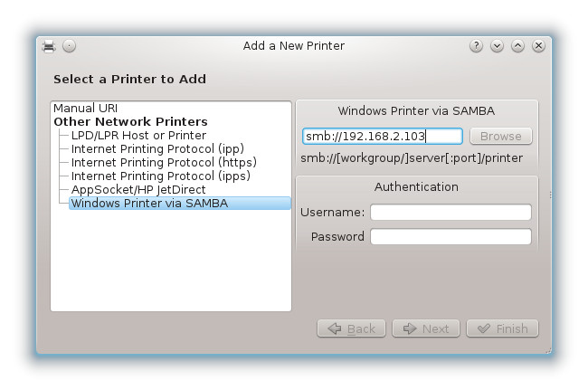Minimize the Add a New Printer window

tap(497, 46)
